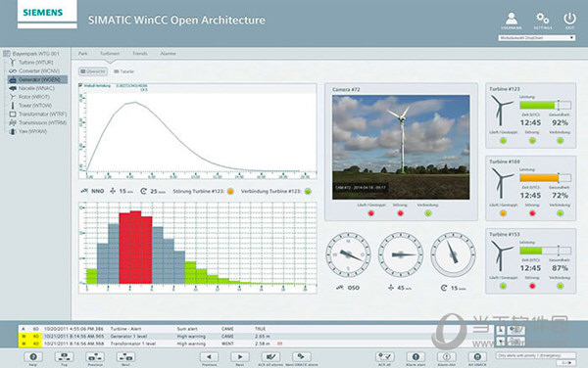Click the 87% Gesundheit value on Turbine #153
The width and height of the screenshot is (588, 368).
point(560,268)
